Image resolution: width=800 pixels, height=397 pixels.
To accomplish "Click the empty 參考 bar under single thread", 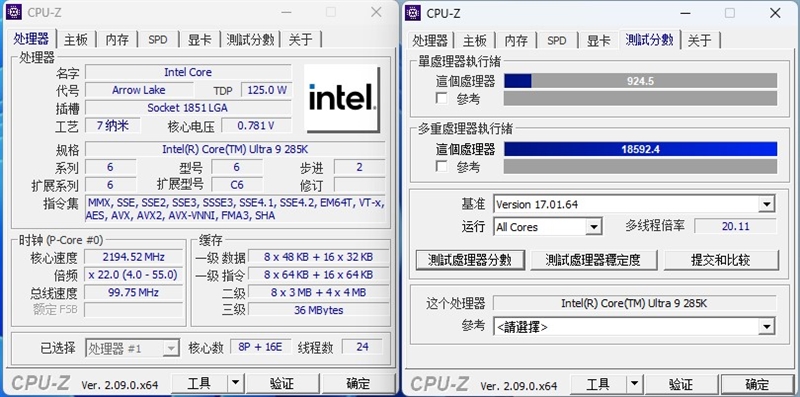I will [x=640, y=98].
